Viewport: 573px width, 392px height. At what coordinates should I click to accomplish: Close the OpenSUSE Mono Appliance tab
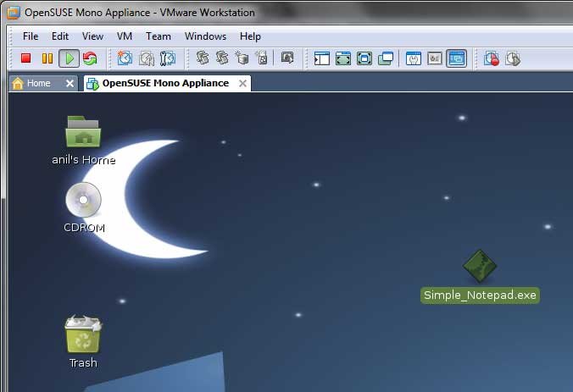click(242, 83)
